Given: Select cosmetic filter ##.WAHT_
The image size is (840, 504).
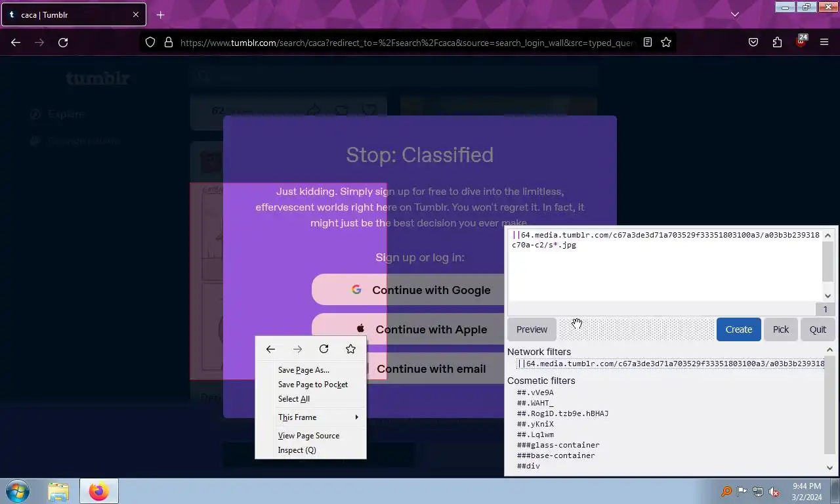Looking at the screenshot, I should (x=535, y=403).
